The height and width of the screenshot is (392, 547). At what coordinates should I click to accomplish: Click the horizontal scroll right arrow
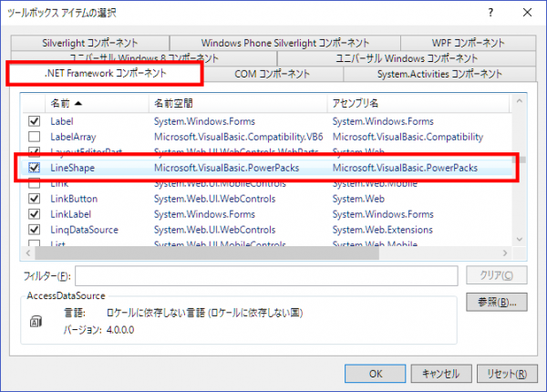505,253
